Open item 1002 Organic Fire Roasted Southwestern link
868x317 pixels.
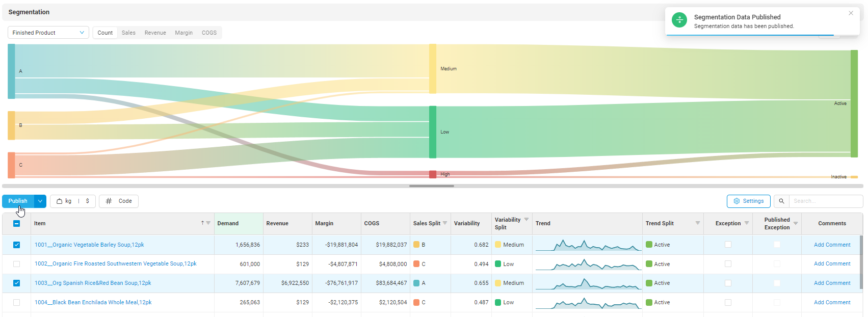tap(115, 264)
